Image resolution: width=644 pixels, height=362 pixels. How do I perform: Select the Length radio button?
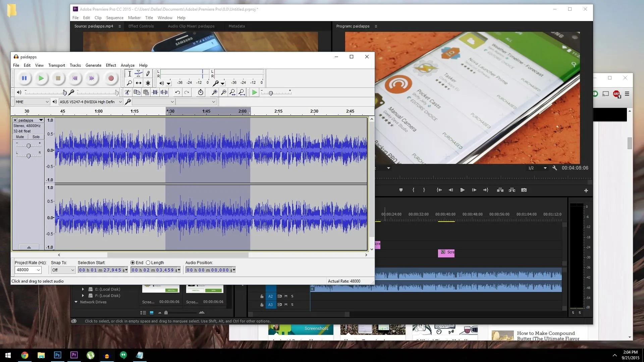tap(148, 263)
